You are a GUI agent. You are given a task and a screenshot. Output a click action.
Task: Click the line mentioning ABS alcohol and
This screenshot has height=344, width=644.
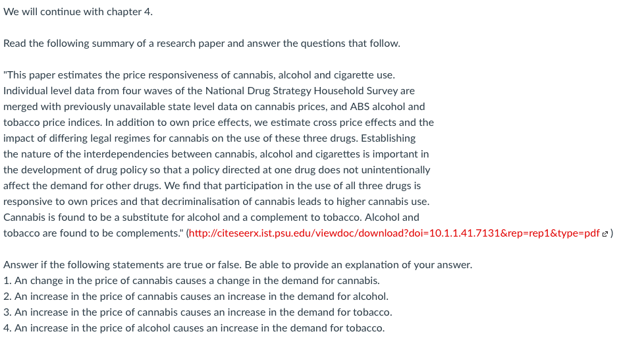point(214,107)
